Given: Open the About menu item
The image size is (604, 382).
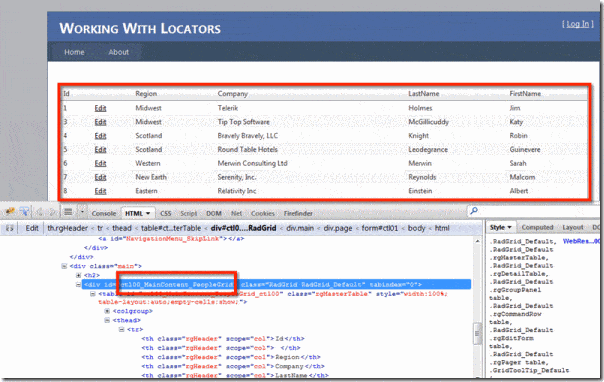Looking at the screenshot, I should (118, 52).
